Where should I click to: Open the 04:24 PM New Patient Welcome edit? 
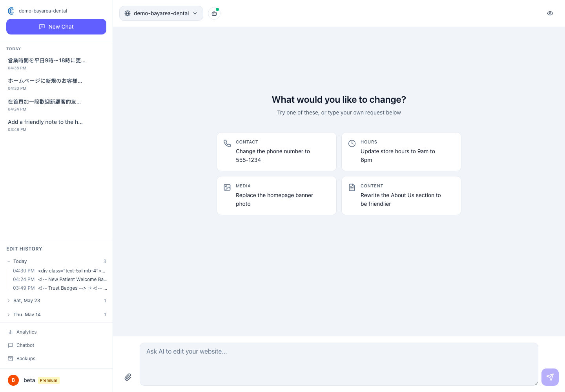coord(60,279)
